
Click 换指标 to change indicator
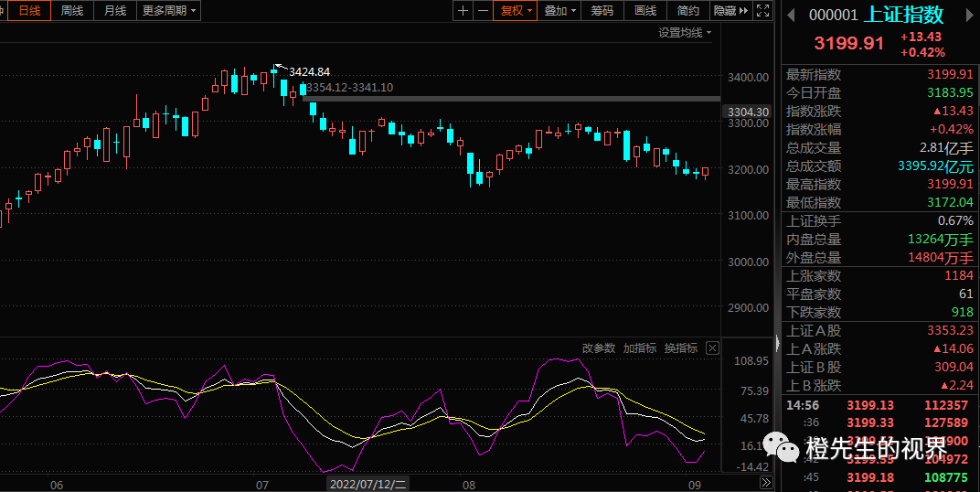tap(681, 348)
